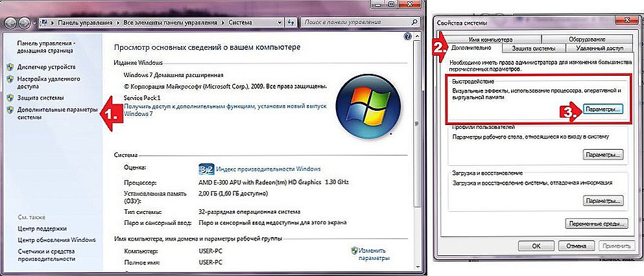Image resolution: width=644 pixels, height=276 pixels.
Task: Click the Система breadcrumb segment
Action: tap(239, 23)
